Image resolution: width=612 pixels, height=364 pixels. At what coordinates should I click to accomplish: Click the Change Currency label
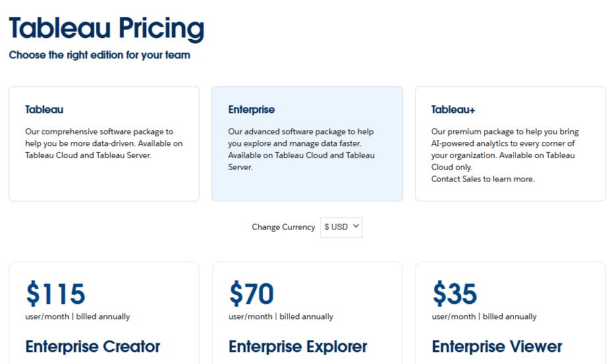283,227
